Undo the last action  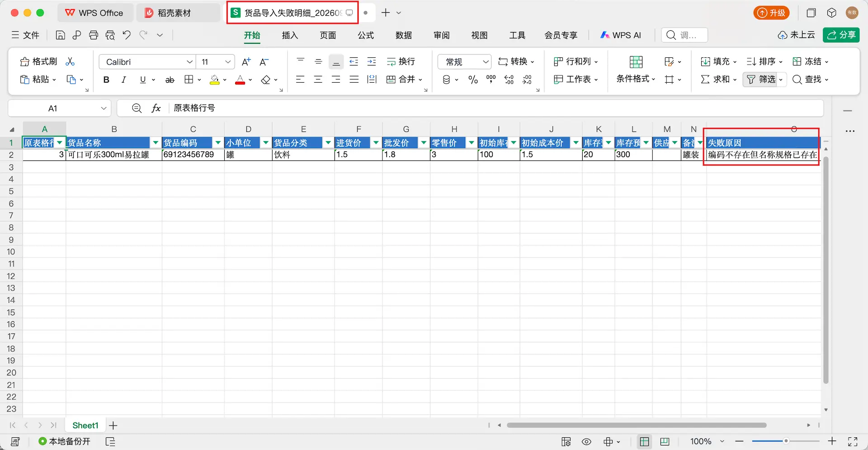click(x=127, y=35)
